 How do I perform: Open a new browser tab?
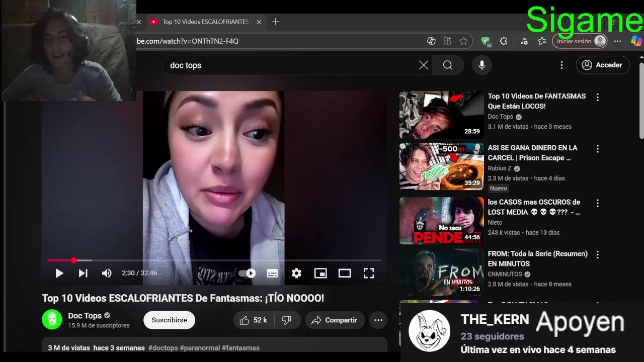tap(275, 22)
